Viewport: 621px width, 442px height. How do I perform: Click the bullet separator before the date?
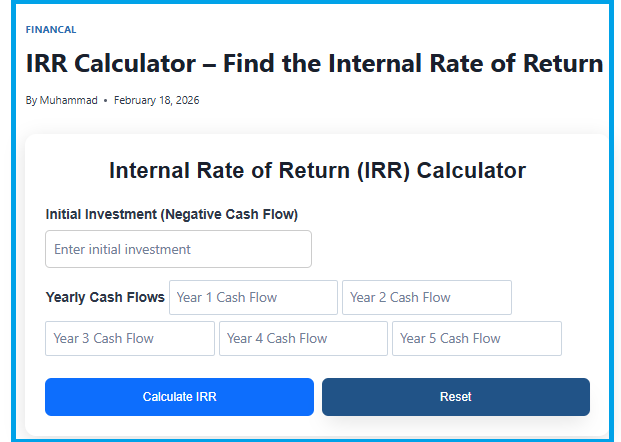point(105,101)
